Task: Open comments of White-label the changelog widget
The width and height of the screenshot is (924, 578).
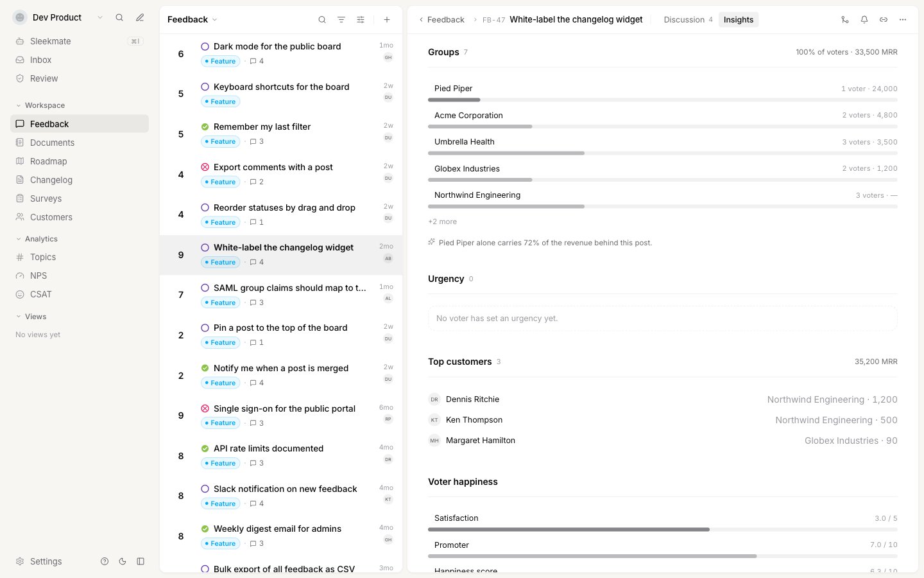Action: 257,262
